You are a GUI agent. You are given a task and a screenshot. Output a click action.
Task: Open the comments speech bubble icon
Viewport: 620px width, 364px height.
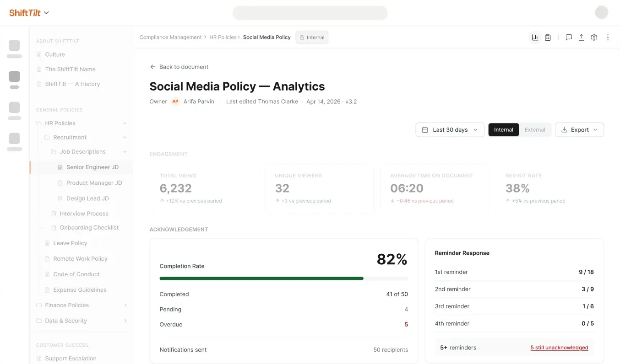pos(569,37)
